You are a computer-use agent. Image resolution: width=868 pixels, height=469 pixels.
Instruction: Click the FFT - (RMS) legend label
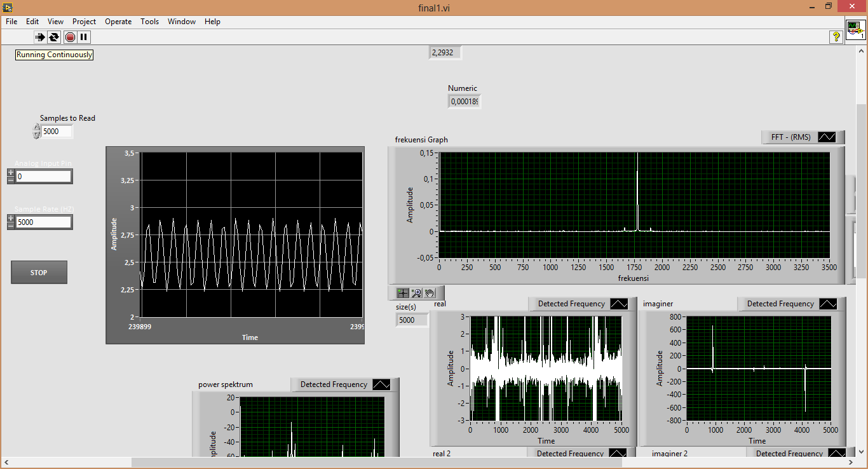click(x=790, y=137)
